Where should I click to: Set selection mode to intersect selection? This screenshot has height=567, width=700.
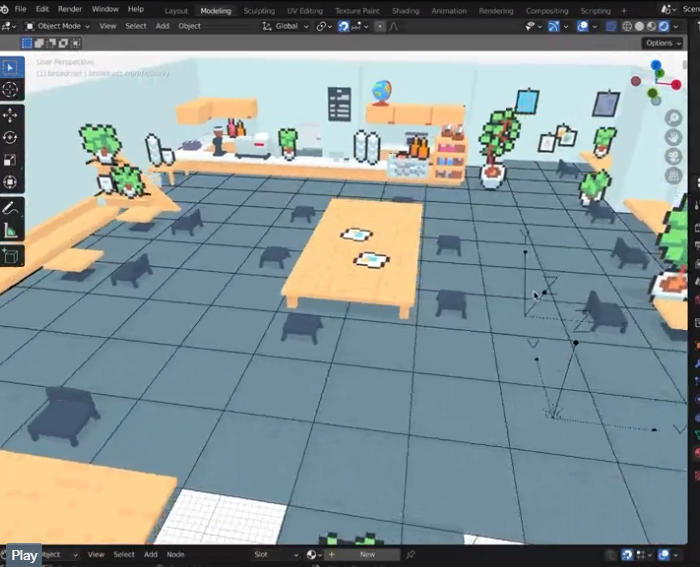75,43
